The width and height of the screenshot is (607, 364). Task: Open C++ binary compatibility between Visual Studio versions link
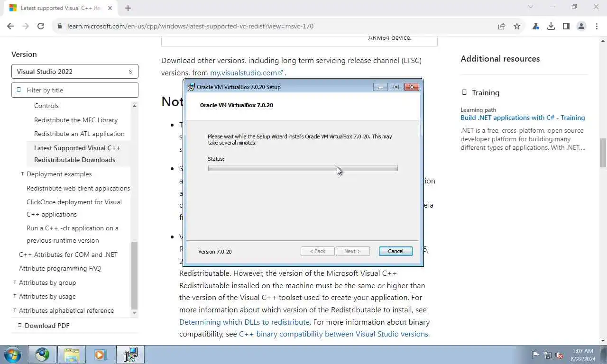[x=333, y=334]
